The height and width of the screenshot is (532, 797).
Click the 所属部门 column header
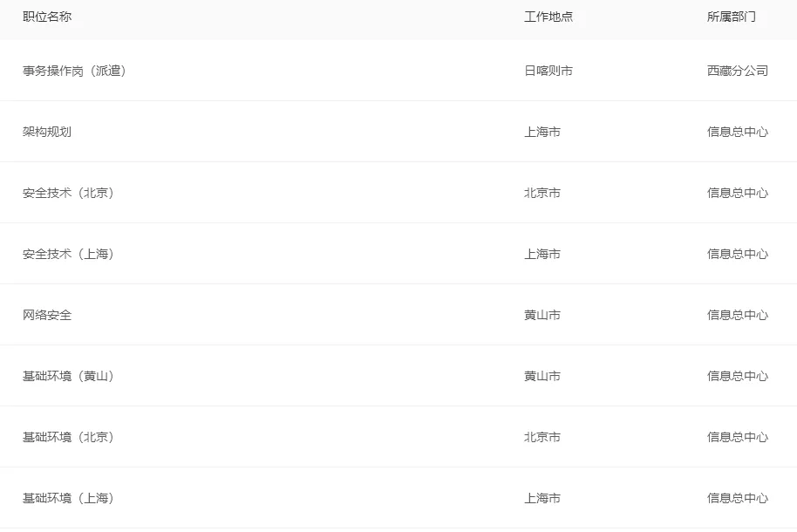click(x=732, y=17)
